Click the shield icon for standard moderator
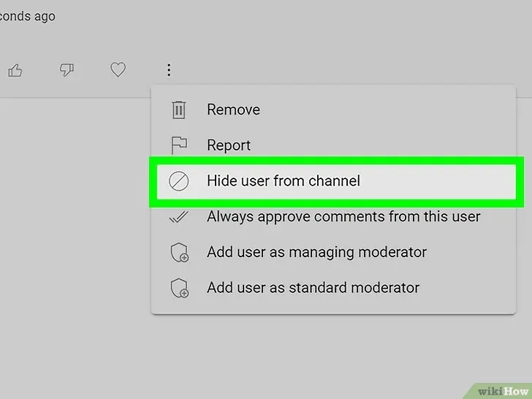The width and height of the screenshot is (532, 399). point(180,288)
